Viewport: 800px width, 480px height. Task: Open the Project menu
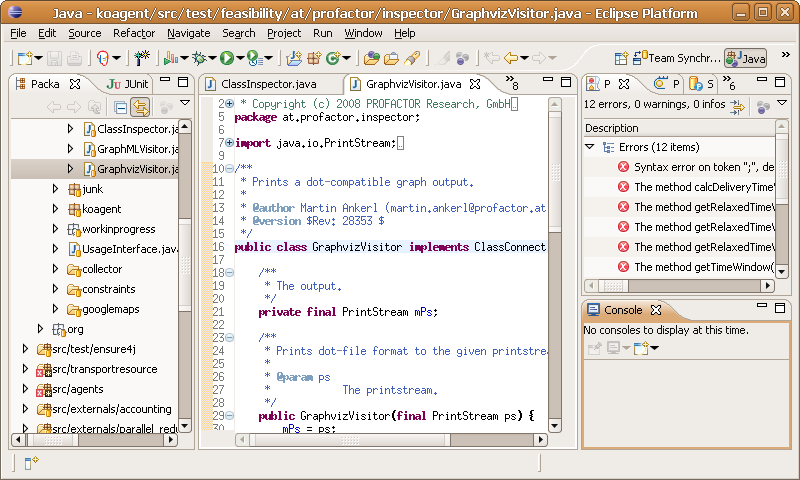tap(284, 33)
